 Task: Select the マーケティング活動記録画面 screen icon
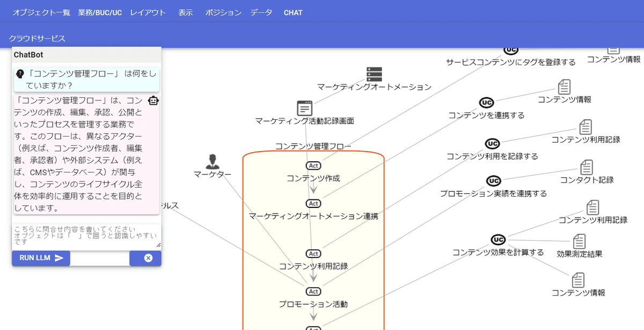click(x=305, y=108)
